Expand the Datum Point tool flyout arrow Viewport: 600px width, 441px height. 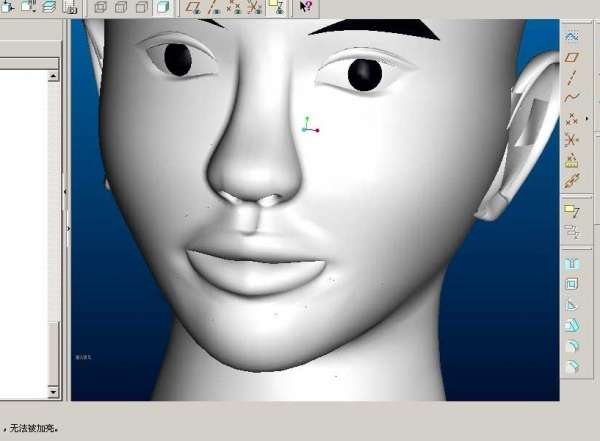[x=587, y=119]
